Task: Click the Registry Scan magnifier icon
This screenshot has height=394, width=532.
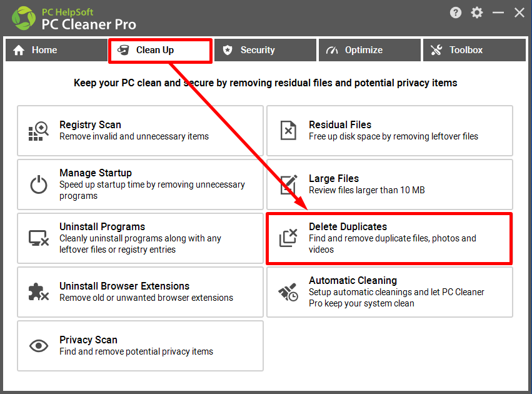Action: click(39, 131)
